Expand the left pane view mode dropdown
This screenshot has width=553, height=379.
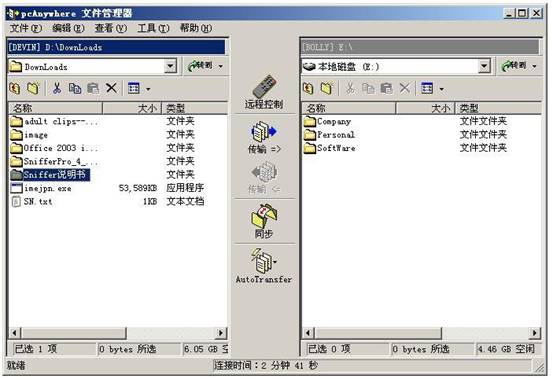tap(148, 89)
